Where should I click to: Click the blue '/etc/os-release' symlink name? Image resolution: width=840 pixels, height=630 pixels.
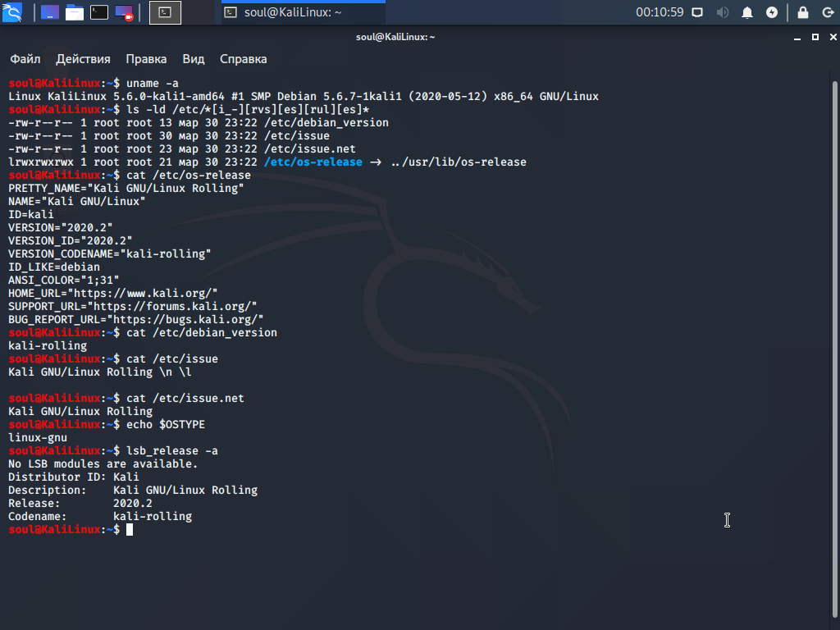[313, 162]
